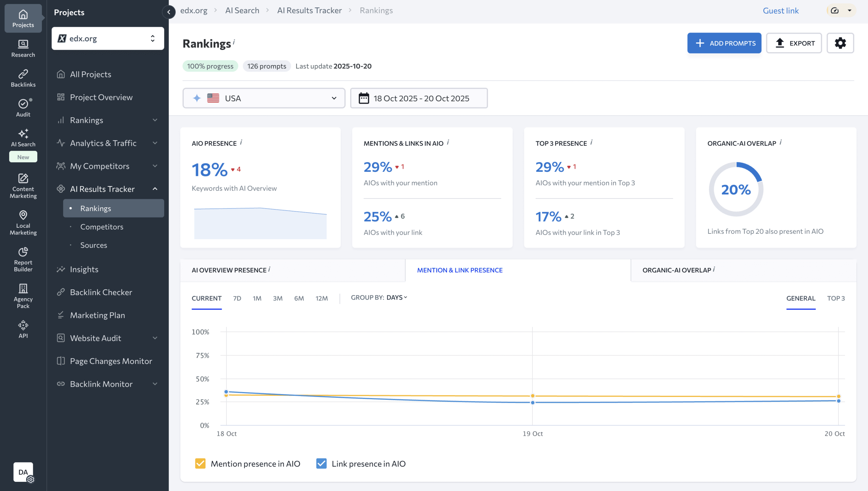Screen dimensions: 868x491
Task: Open the Research section icon
Action: point(23,44)
